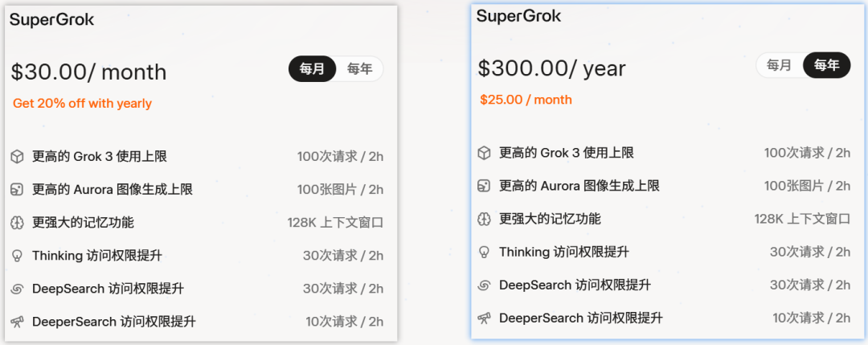Click the $30.00/ month price heading
The width and height of the screenshot is (868, 345).
(x=88, y=72)
